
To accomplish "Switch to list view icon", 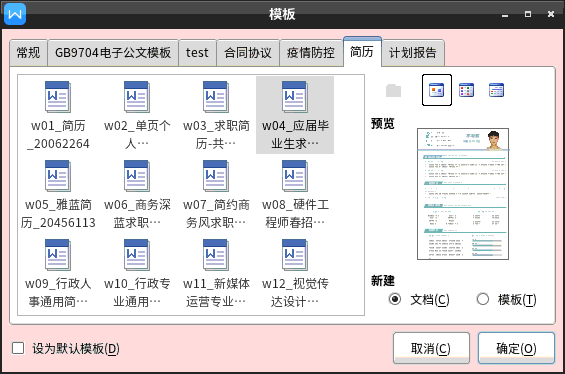I will tap(466, 90).
